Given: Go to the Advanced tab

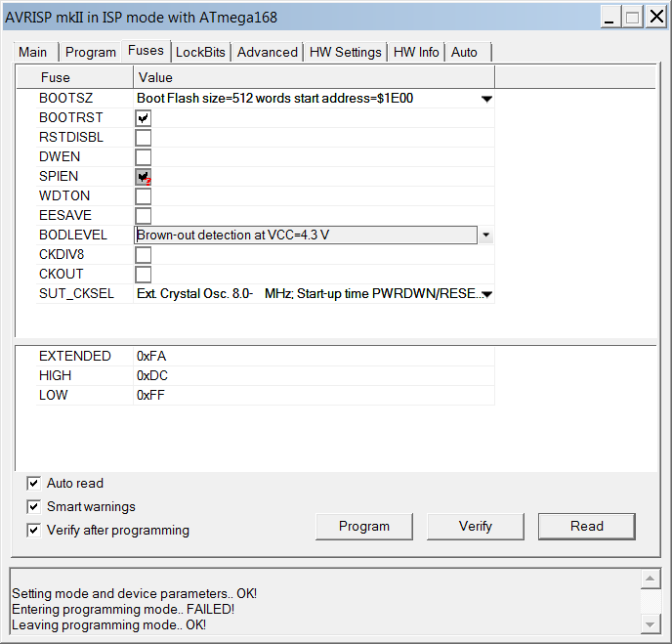Looking at the screenshot, I should click(268, 53).
